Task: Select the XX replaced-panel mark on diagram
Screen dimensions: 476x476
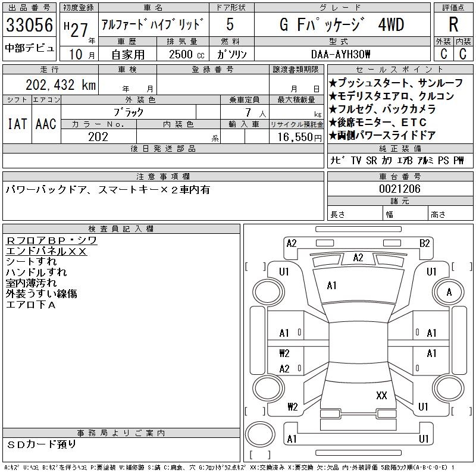Action: [381, 394]
